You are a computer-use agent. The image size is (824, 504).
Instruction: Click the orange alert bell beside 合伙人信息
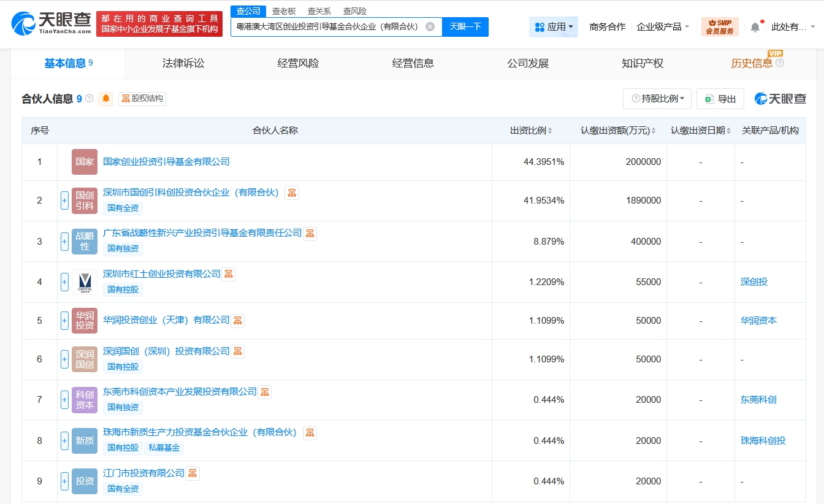pyautogui.click(x=106, y=99)
